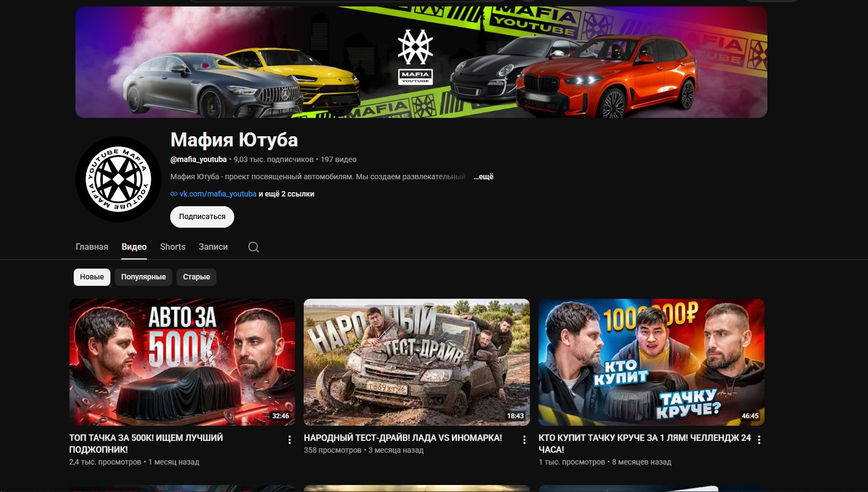Viewport: 868px width, 492px height.
Task: Click the 1 тыс. просмотров view count
Action: [572, 462]
